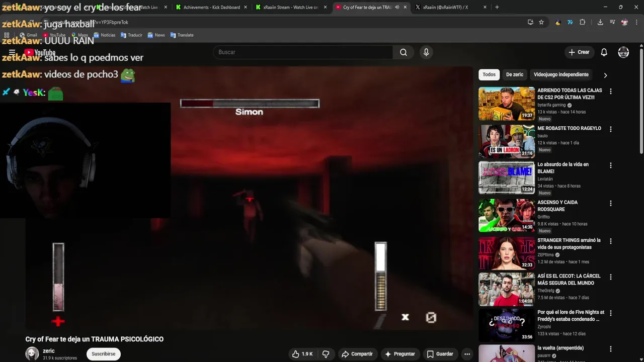Open options for ASÍ ES EL CECOT video
The image size is (644, 362).
coord(611,277)
